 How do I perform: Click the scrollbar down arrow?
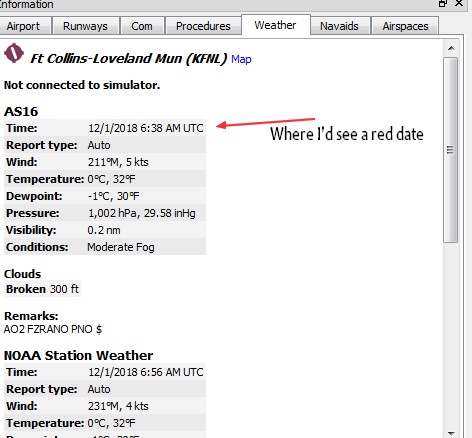tap(451, 433)
